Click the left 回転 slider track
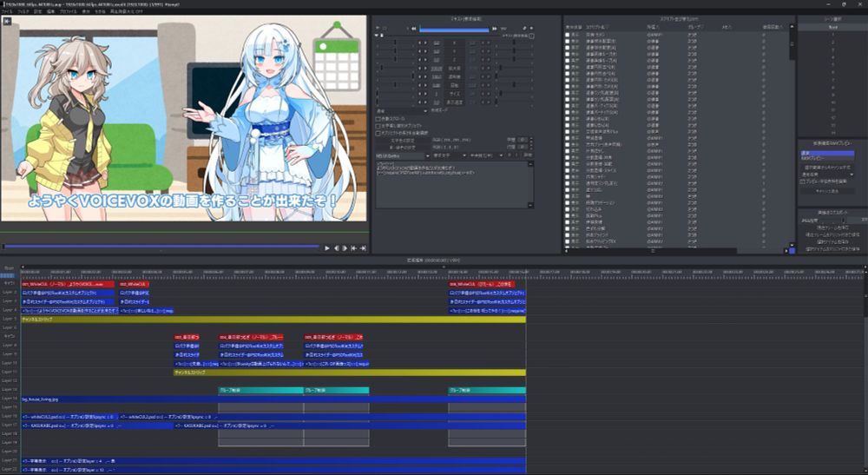The width and height of the screenshot is (868, 475). point(395,85)
